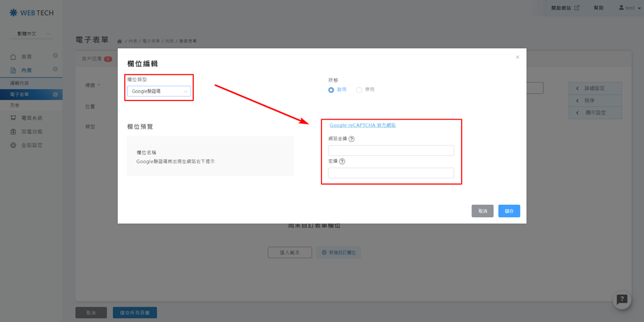Click the home icon in the breadcrumb

click(x=120, y=41)
